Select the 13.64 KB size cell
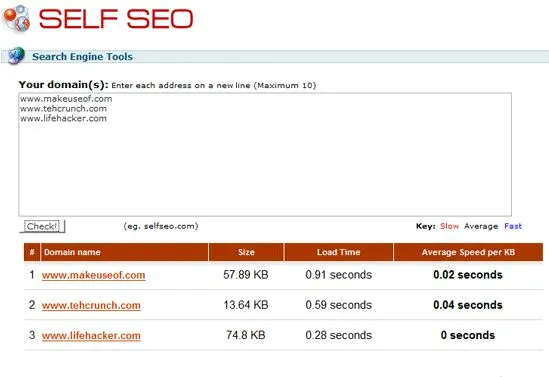Screen dimensions: 549x377 click(x=246, y=305)
